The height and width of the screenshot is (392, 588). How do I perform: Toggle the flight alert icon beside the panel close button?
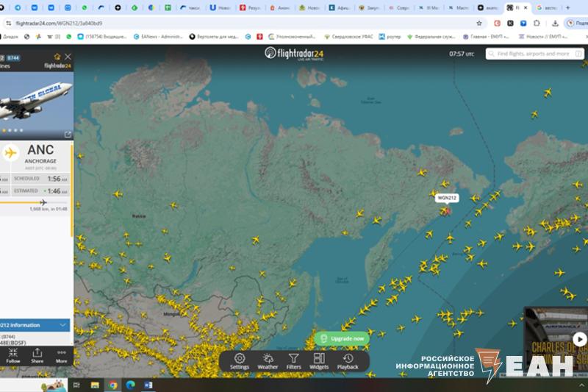click(57, 56)
